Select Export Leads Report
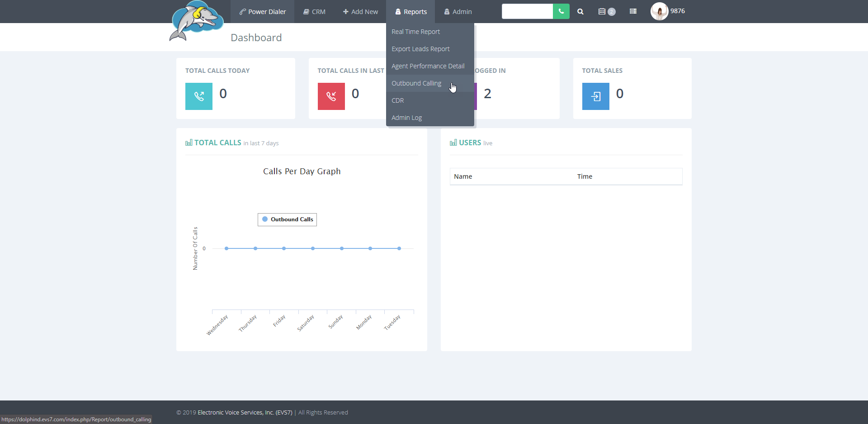868x424 pixels. [x=430, y=49]
